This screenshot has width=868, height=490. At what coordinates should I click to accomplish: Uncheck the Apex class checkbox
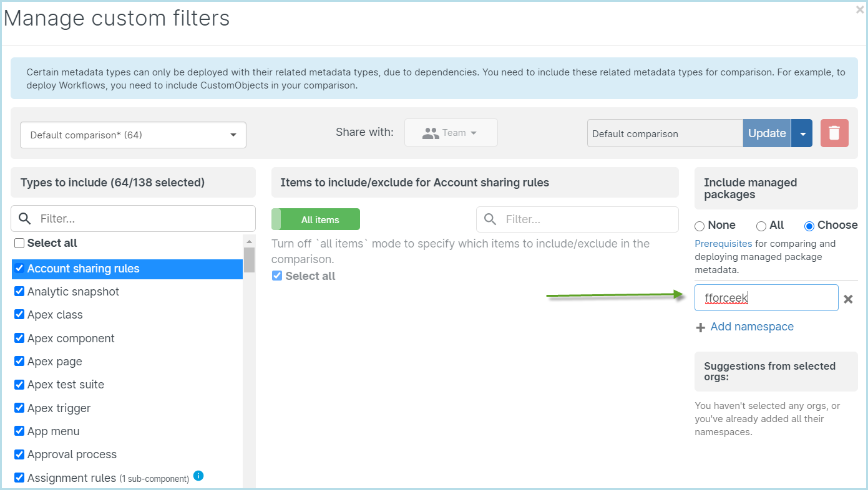pyautogui.click(x=19, y=315)
